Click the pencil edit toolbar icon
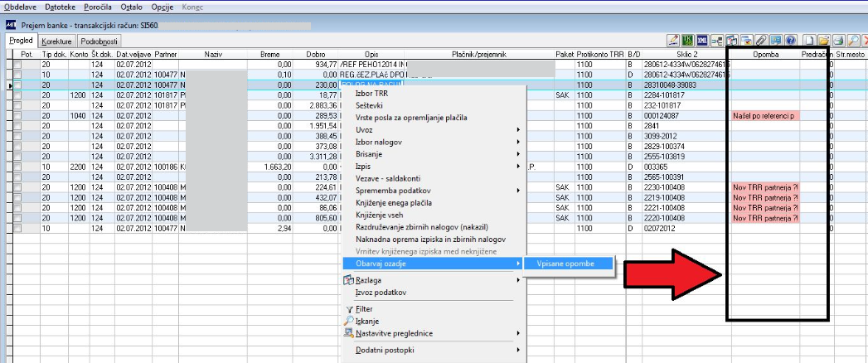Viewport: 868px width, 363px height. pyautogui.click(x=672, y=41)
